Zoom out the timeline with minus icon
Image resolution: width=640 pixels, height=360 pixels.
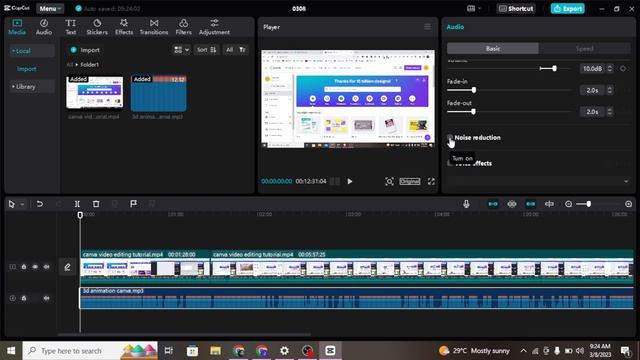(568, 204)
